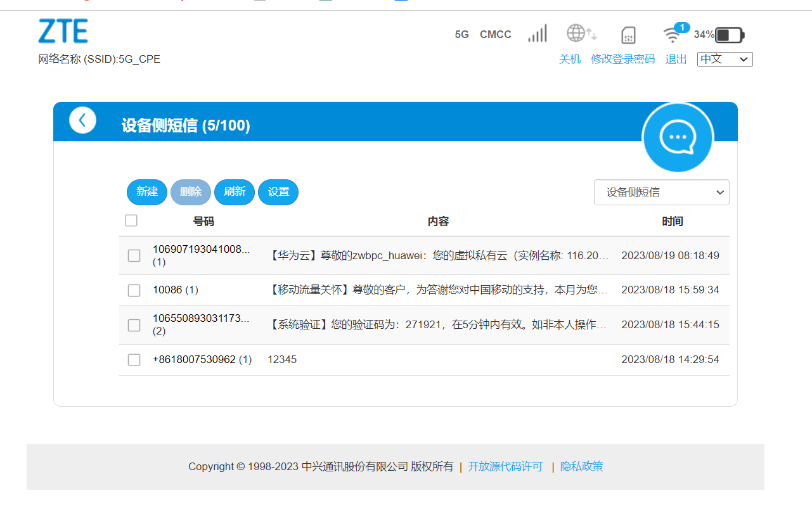This screenshot has height=517, width=812.
Task: Click the Wi-Fi connected devices icon
Action: pyautogui.click(x=673, y=34)
